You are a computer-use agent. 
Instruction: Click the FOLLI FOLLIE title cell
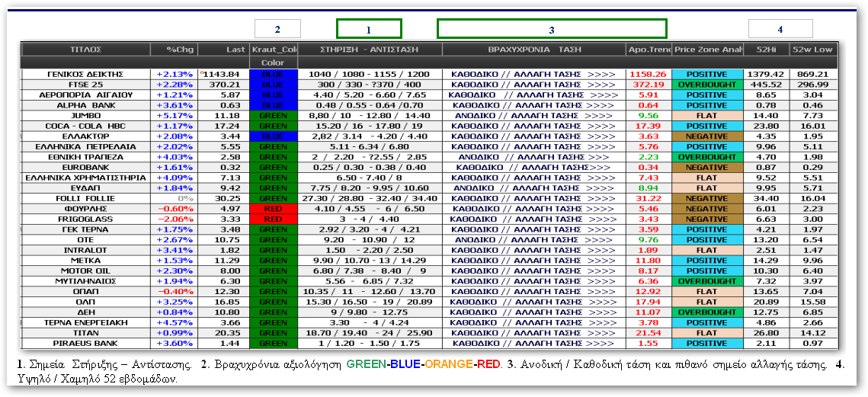(86, 198)
